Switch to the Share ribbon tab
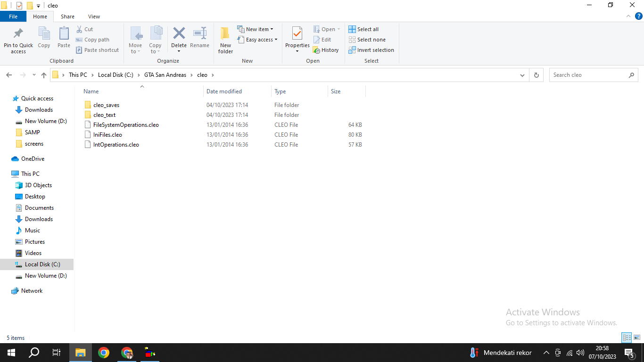Screen dimensions: 644x362 pyautogui.click(x=67, y=16)
